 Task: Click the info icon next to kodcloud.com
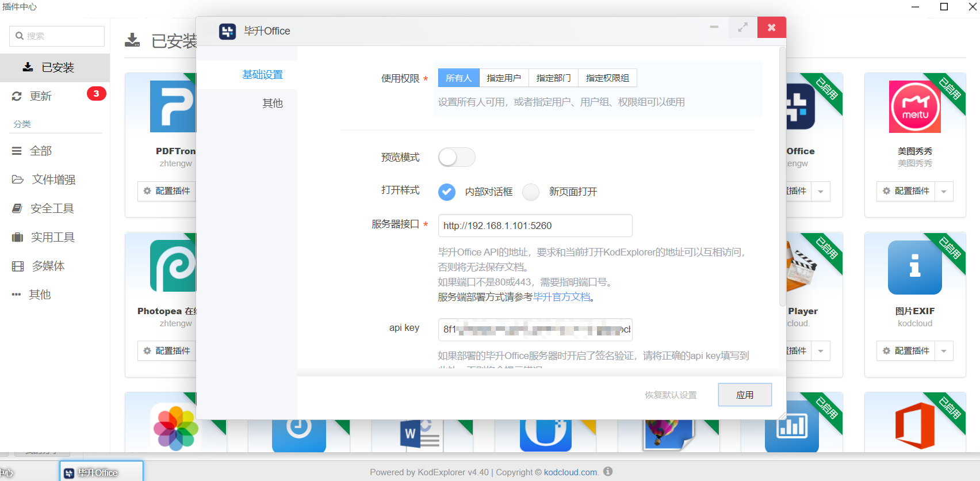pyautogui.click(x=608, y=471)
